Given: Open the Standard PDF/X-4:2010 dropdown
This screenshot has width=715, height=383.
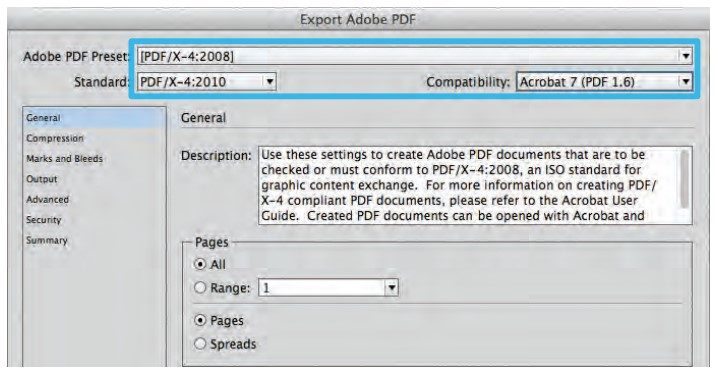Looking at the screenshot, I should coord(207,82).
